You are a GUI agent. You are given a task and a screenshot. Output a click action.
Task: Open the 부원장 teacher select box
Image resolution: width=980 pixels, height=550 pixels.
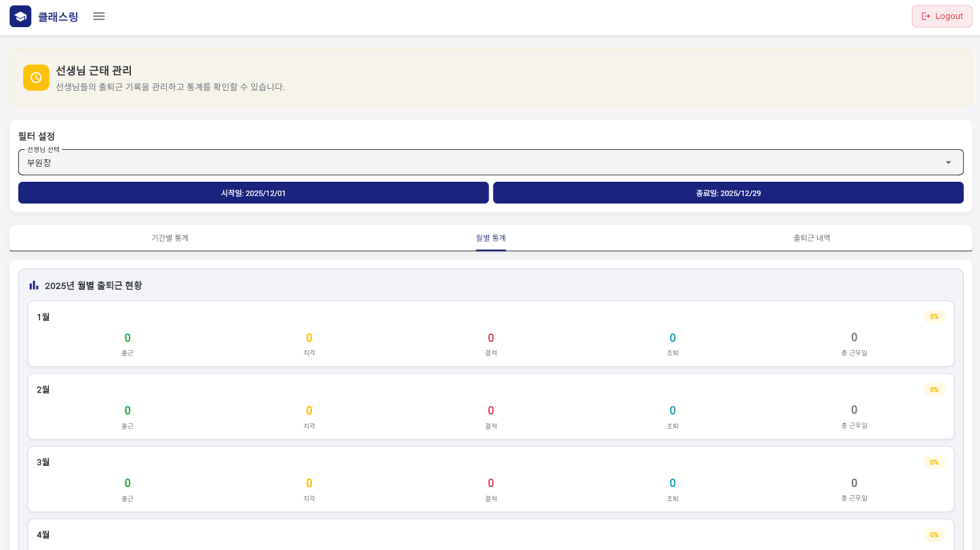(475, 163)
